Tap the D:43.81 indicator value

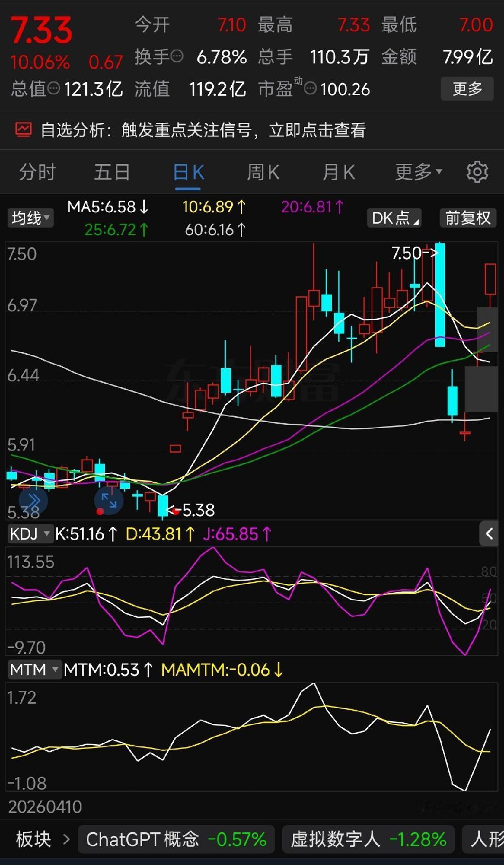coord(160,534)
